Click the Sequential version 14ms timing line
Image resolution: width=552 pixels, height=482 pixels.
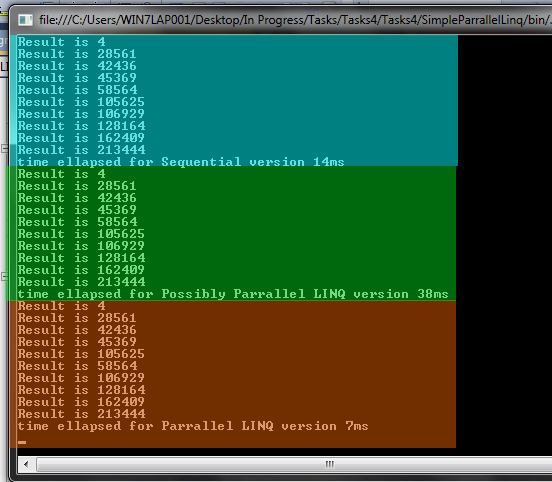(181, 162)
